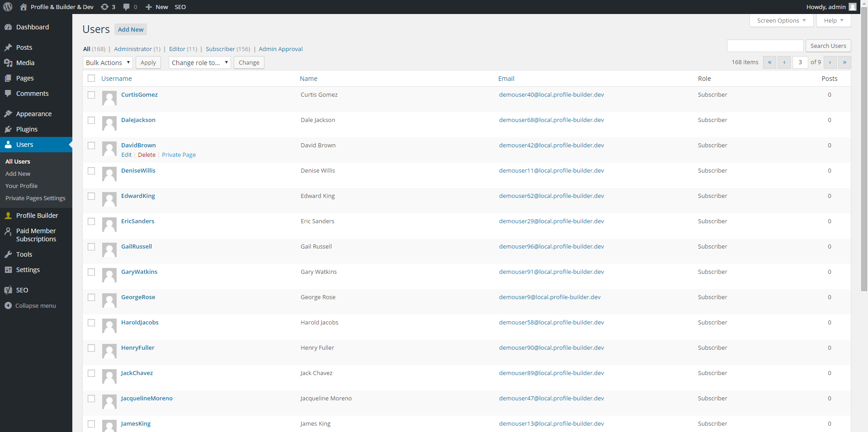
Task: Open the Profile Builder sidebar icon
Action: pos(9,216)
